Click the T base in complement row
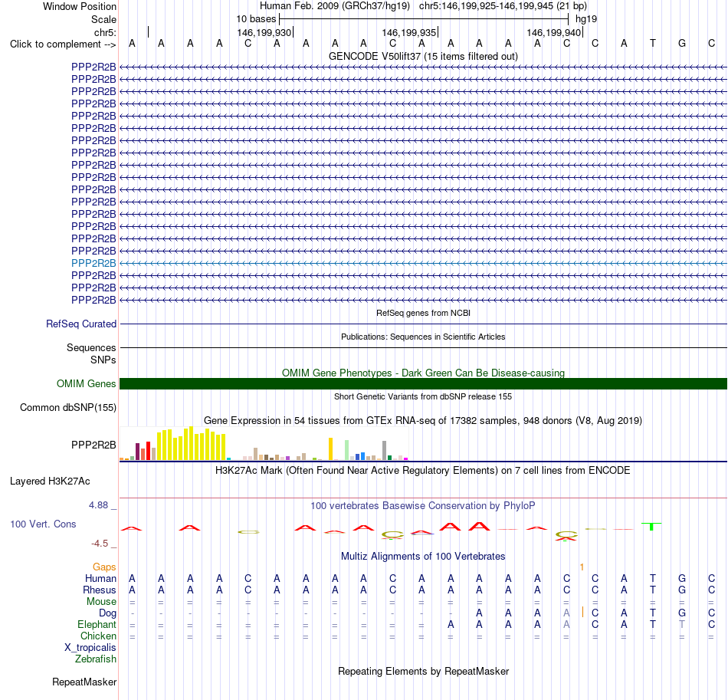728x700 pixels. (653, 43)
